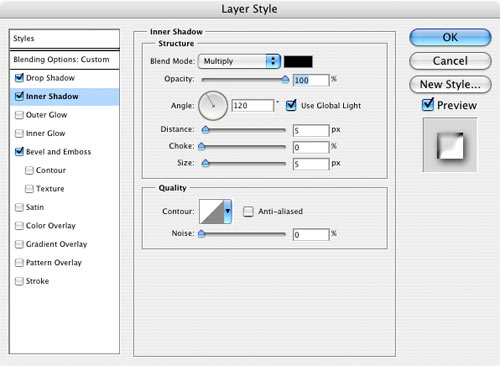Click the Choke slider handle
This screenshot has height=366, width=500.
(201, 146)
